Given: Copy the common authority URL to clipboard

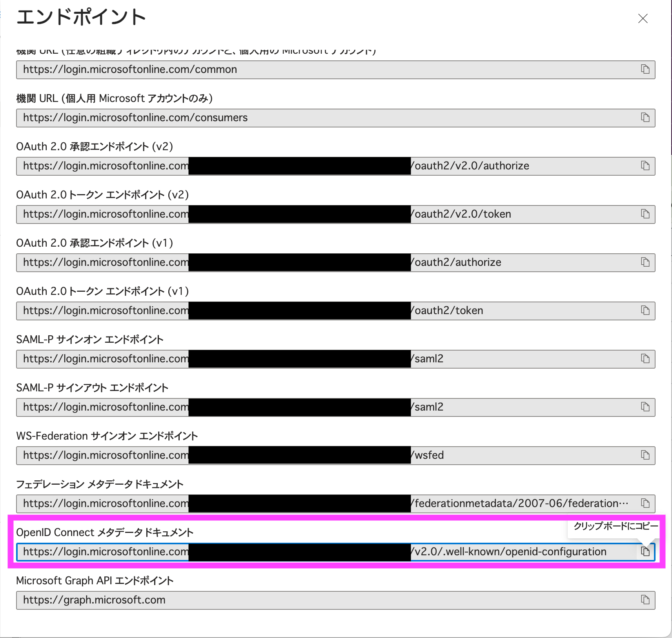Looking at the screenshot, I should pos(645,69).
